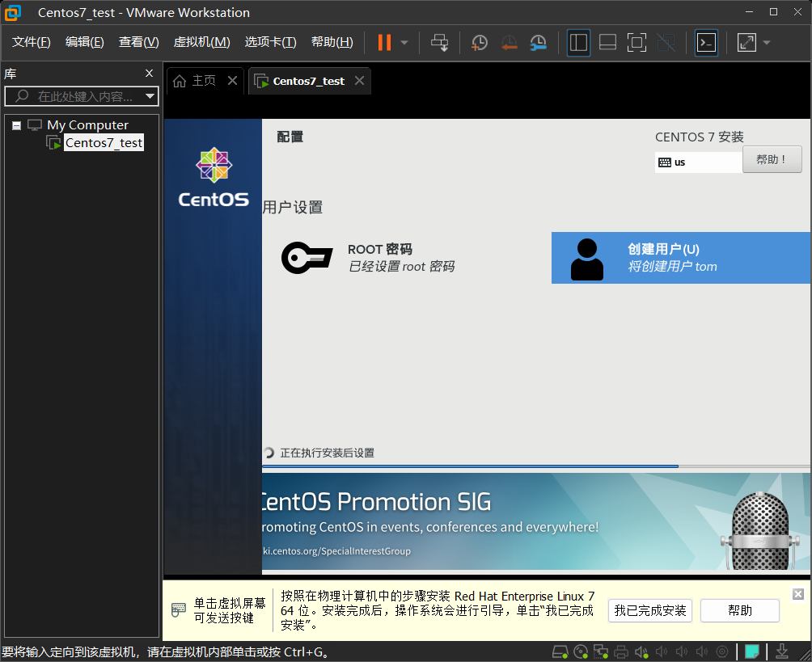The height and width of the screenshot is (662, 812).
Task: Take a snapshot of this virtual machine
Action: coord(480,43)
